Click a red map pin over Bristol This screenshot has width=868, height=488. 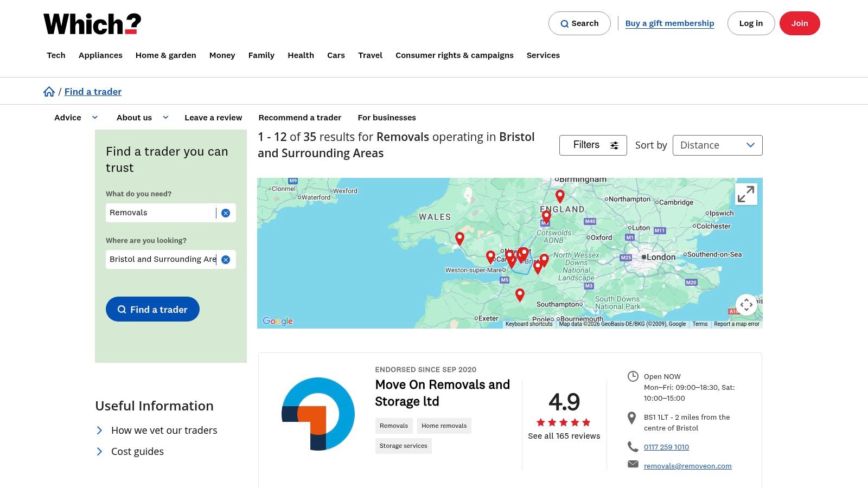point(523,253)
